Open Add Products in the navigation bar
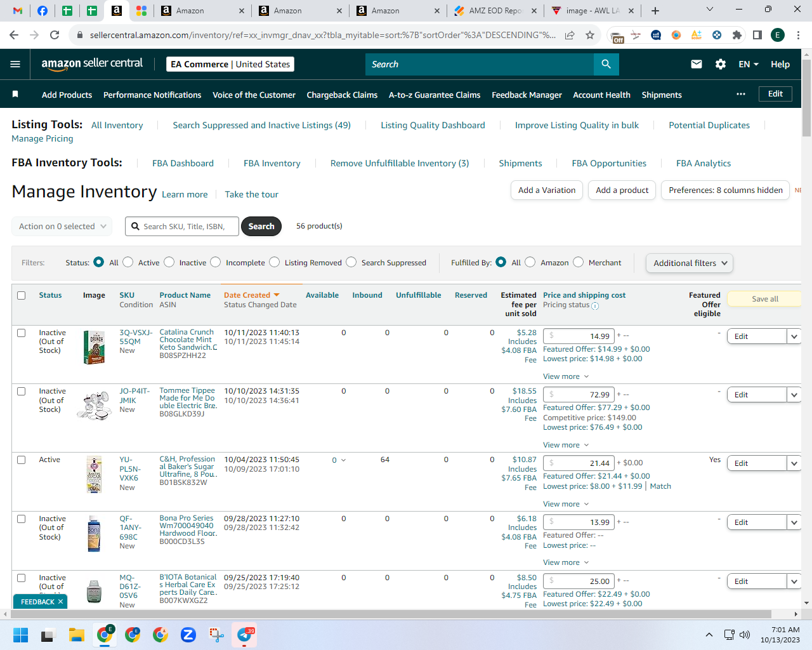 tap(67, 95)
